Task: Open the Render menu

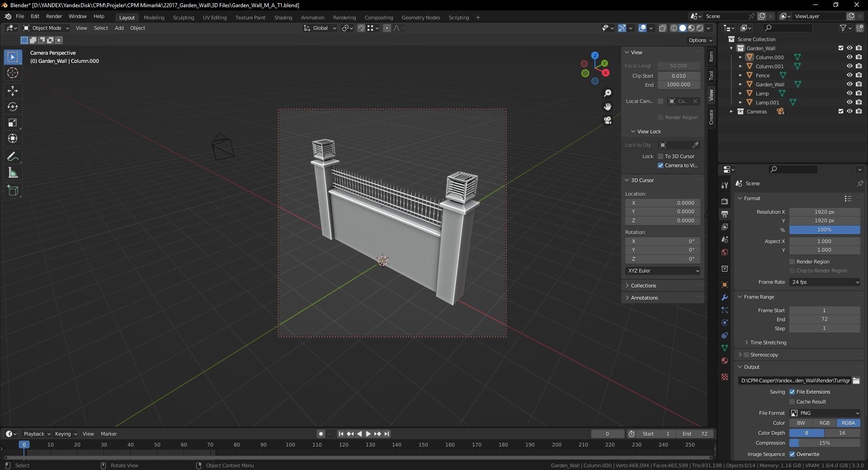Action: pyautogui.click(x=54, y=16)
